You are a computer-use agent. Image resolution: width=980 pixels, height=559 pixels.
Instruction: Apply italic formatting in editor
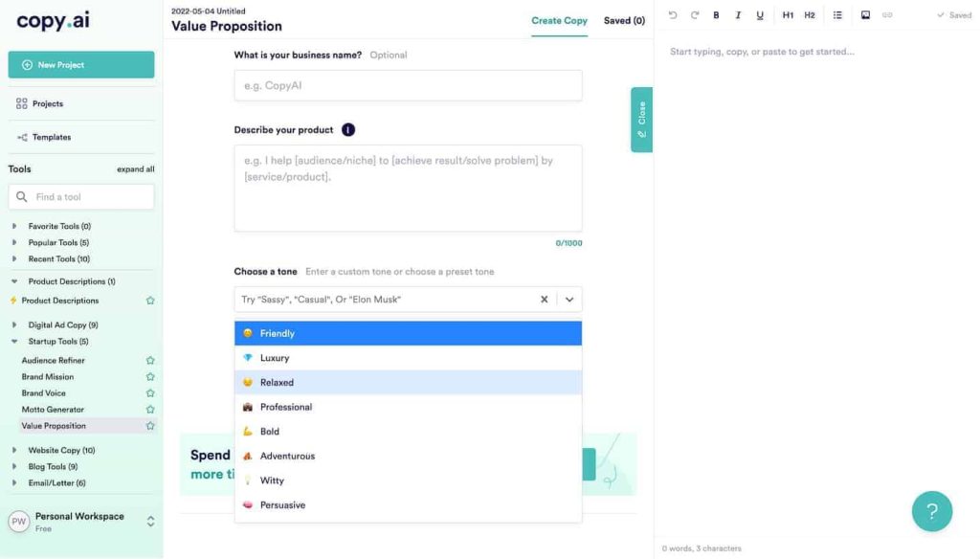click(x=738, y=15)
